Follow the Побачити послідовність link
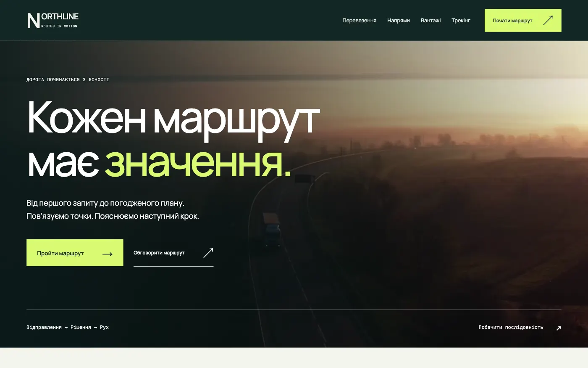The width and height of the screenshot is (588, 368). tap(520, 327)
